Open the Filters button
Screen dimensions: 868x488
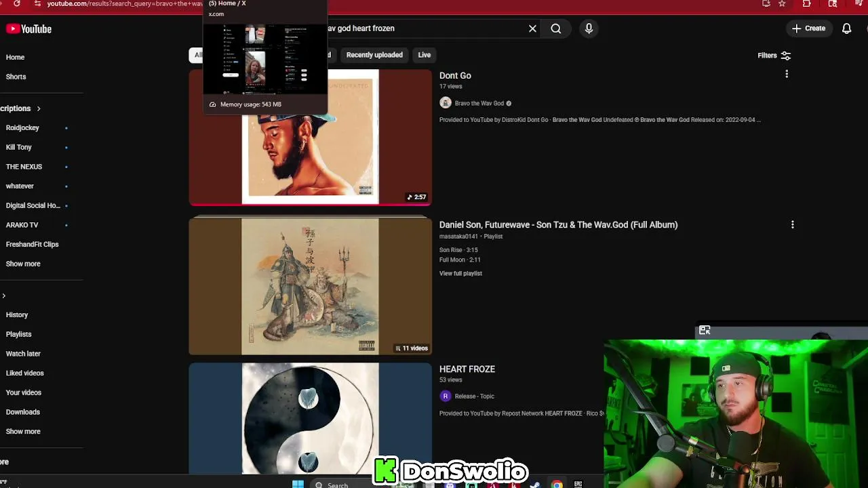coord(774,56)
